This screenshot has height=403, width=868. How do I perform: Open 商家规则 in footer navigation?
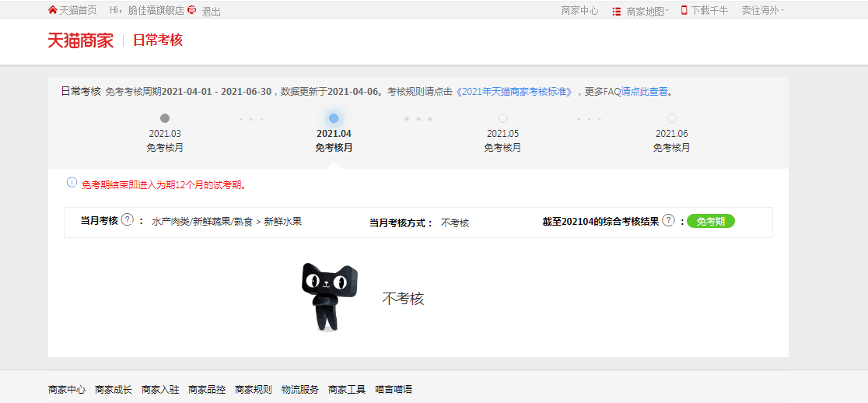[x=254, y=389]
